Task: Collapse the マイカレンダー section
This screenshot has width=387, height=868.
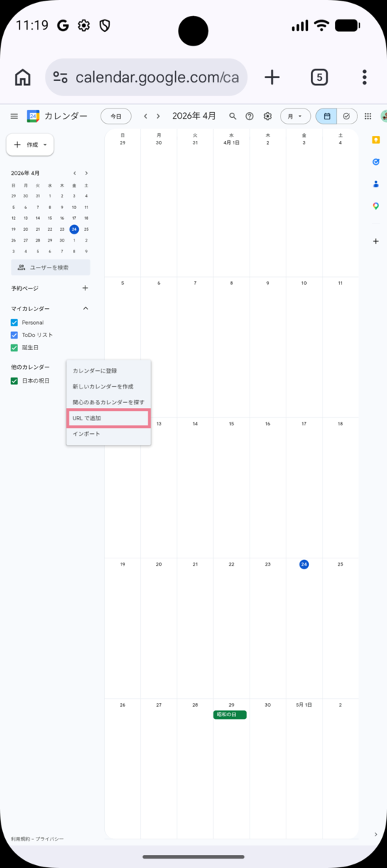Action: click(x=85, y=309)
